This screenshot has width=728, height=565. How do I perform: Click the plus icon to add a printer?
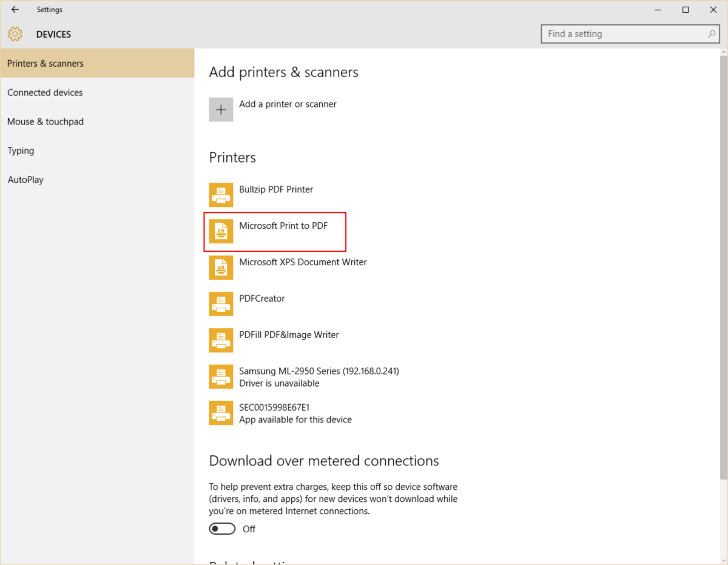click(x=221, y=109)
